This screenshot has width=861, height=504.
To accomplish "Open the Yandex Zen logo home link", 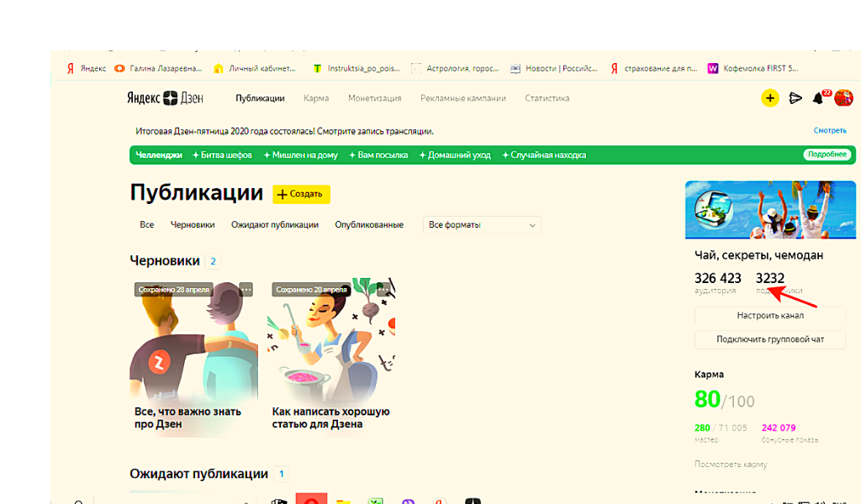I will (x=166, y=98).
